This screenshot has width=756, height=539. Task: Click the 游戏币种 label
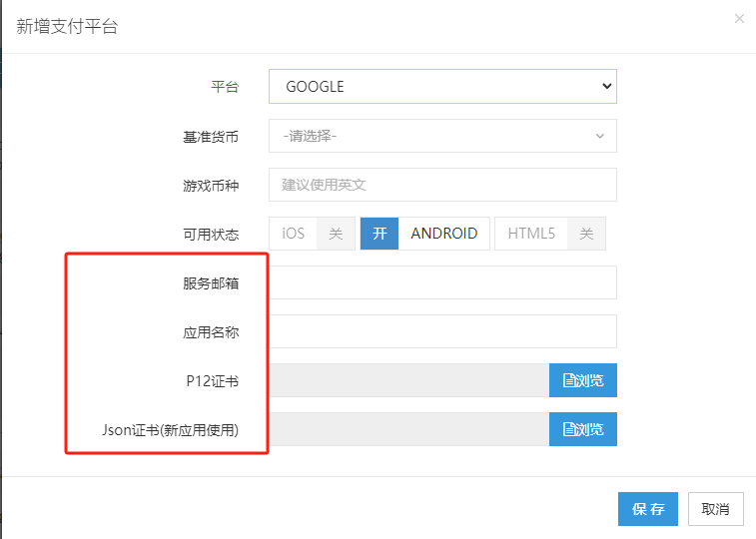[x=211, y=186]
